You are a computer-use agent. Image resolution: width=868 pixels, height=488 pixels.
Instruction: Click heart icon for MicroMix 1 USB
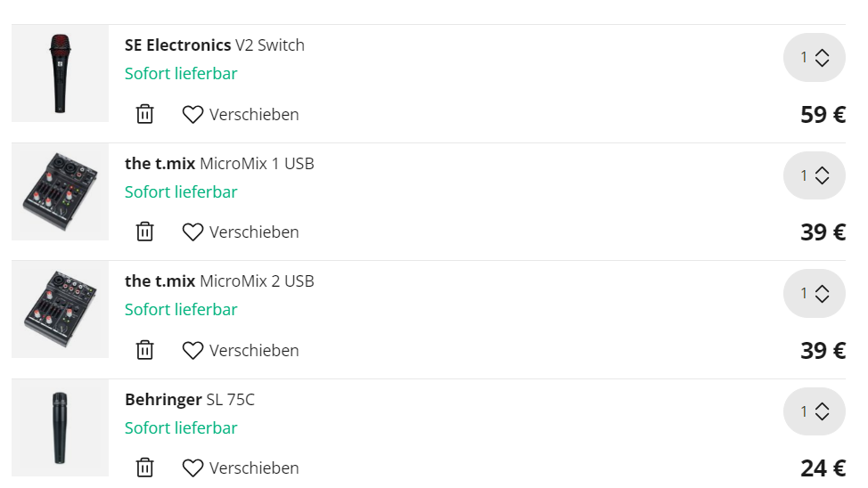pyautogui.click(x=192, y=232)
